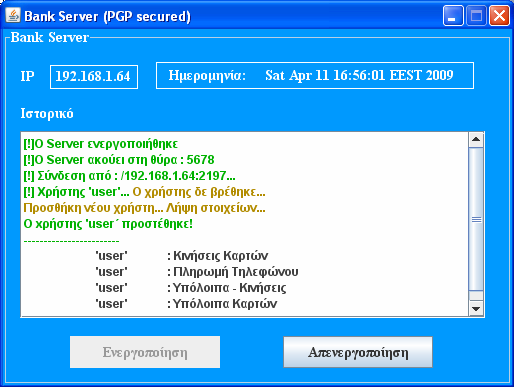
Task: Click the text [!] Χρήστης 'user'...
Action: click(76, 192)
